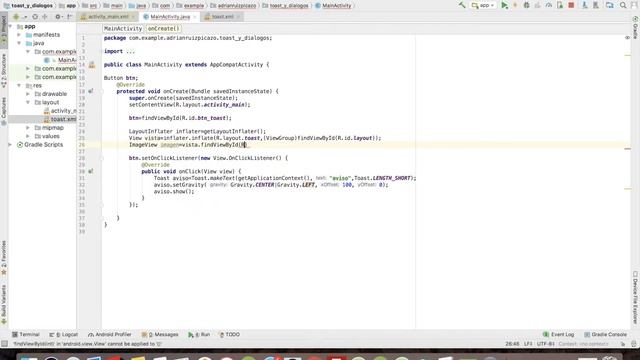Expand the values folder
Image resolution: width=640 pixels, height=360 pixels.
point(28,136)
